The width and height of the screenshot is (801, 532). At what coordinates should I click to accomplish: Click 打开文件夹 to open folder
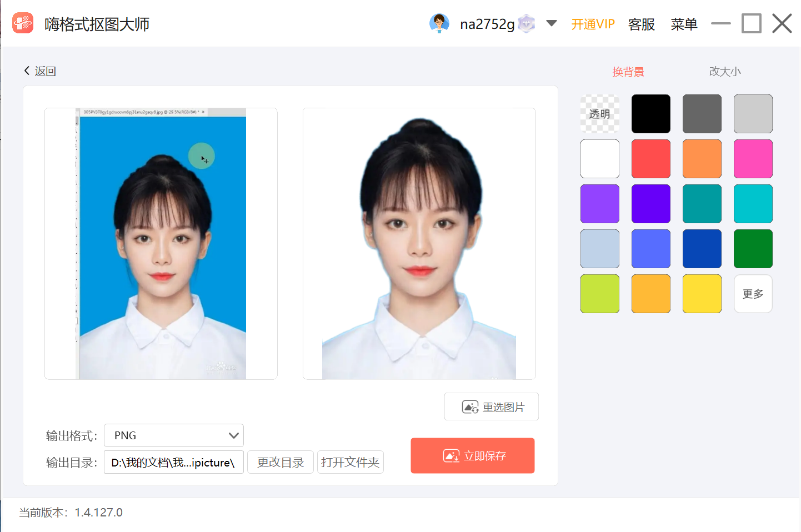click(x=351, y=462)
